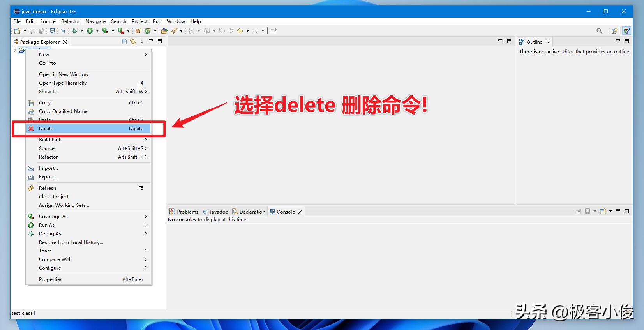Close the Outline view tab
The width and height of the screenshot is (644, 330).
[547, 42]
